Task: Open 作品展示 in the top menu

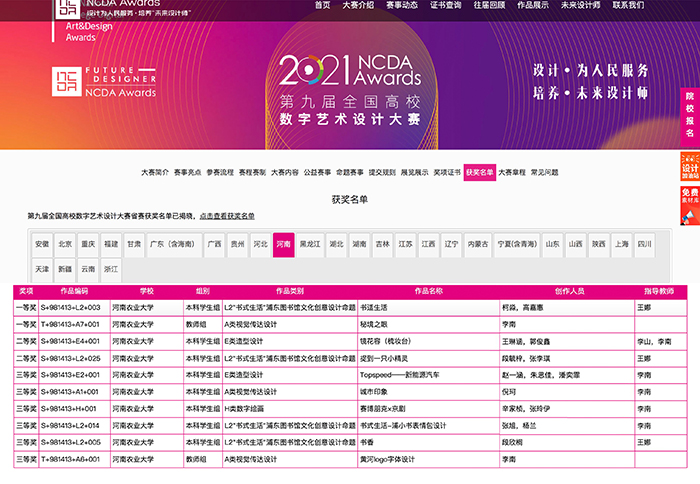Action: (533, 5)
